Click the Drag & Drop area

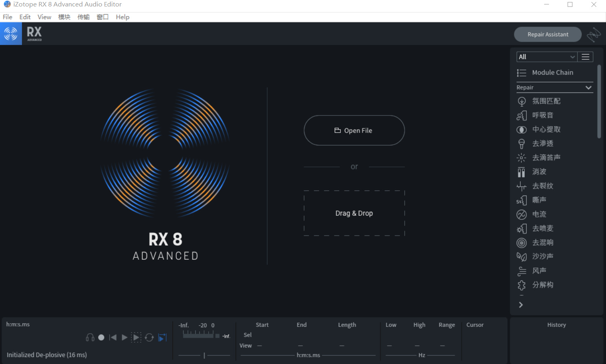tap(354, 213)
